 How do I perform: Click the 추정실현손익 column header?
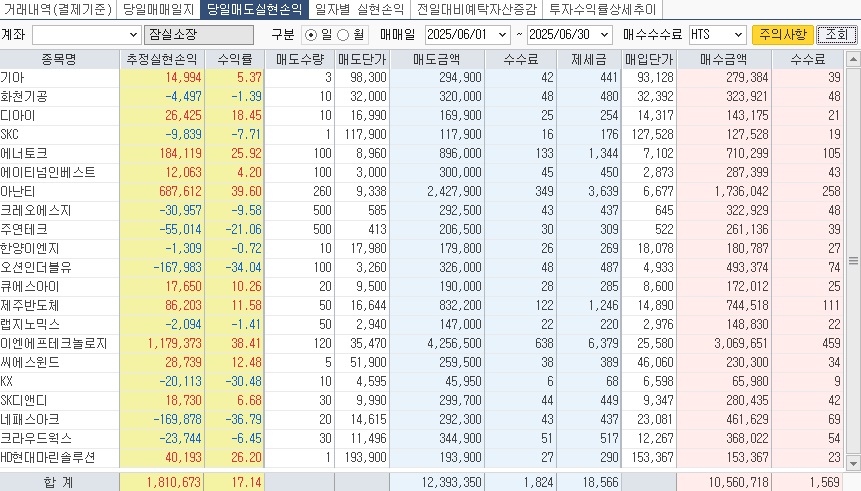[x=161, y=59]
